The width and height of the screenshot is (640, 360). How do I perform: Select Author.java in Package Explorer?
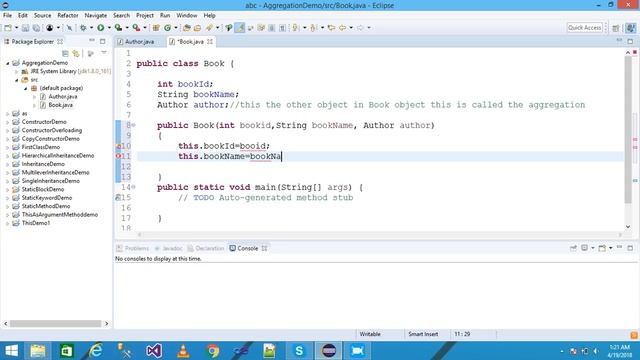[62, 97]
